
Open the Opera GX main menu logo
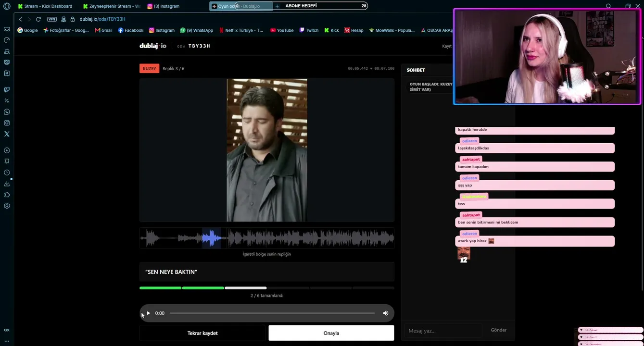[7, 6]
